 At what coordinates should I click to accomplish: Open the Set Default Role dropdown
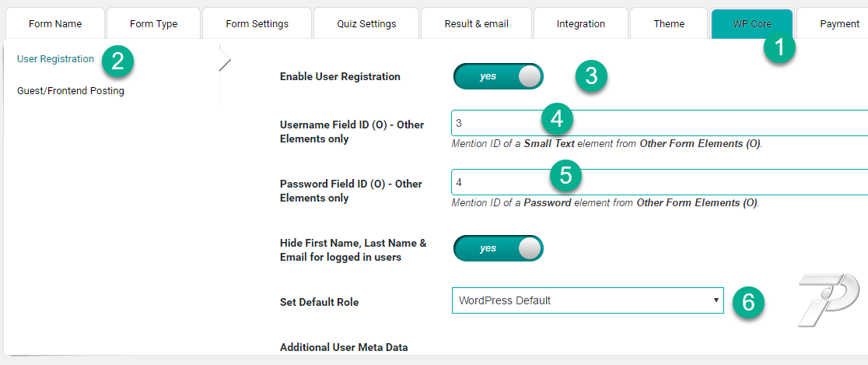tap(587, 300)
